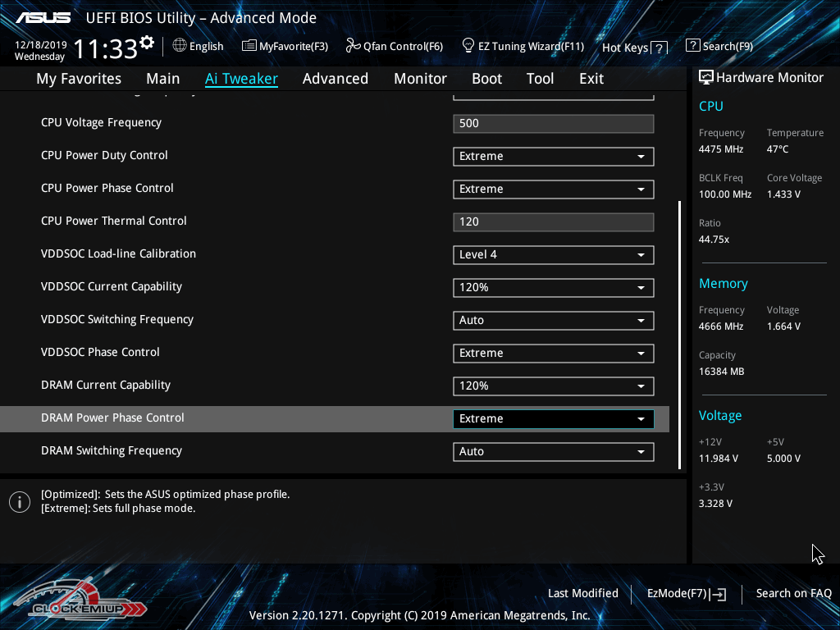Switch to the Advanced tab
The width and height of the screenshot is (840, 630).
[x=335, y=79]
